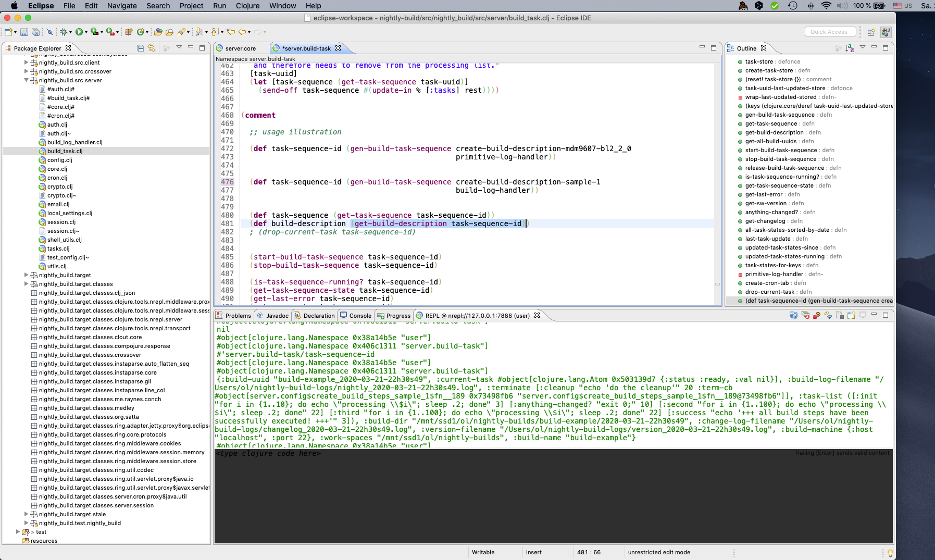Viewport: 935px width, 560px height.
Task: Toggle Link with Editor in Package Explorer
Action: [x=151, y=47]
